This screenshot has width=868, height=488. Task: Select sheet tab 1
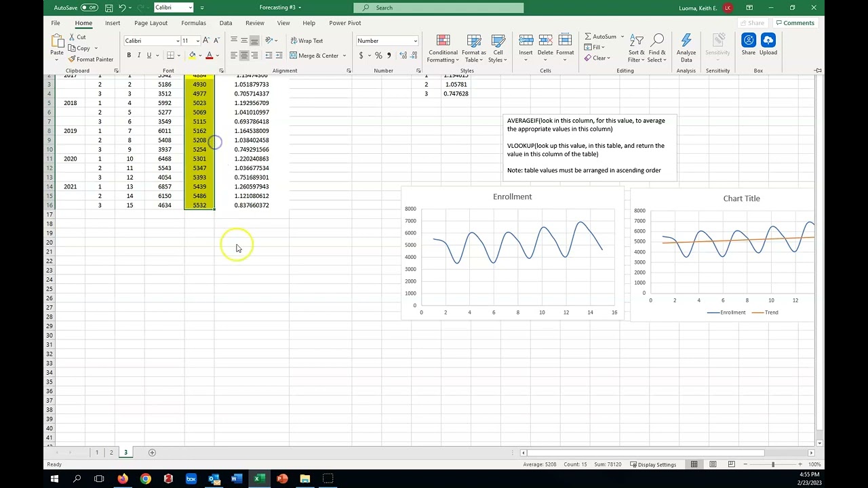click(x=97, y=452)
